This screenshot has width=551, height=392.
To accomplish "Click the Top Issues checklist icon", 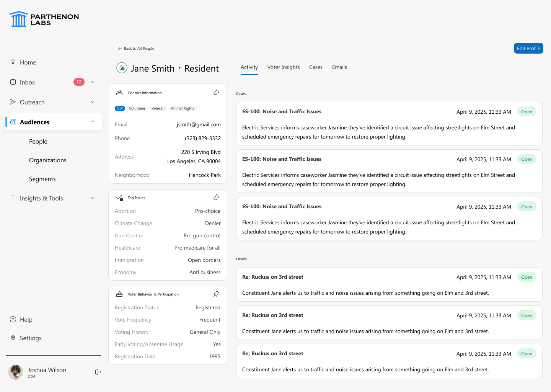I will tap(119, 198).
